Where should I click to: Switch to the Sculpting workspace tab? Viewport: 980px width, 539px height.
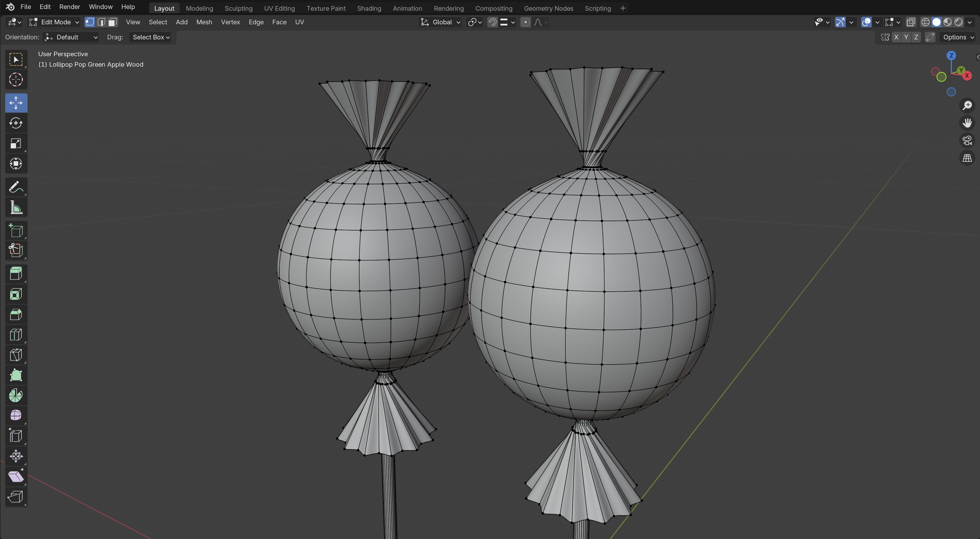point(238,8)
